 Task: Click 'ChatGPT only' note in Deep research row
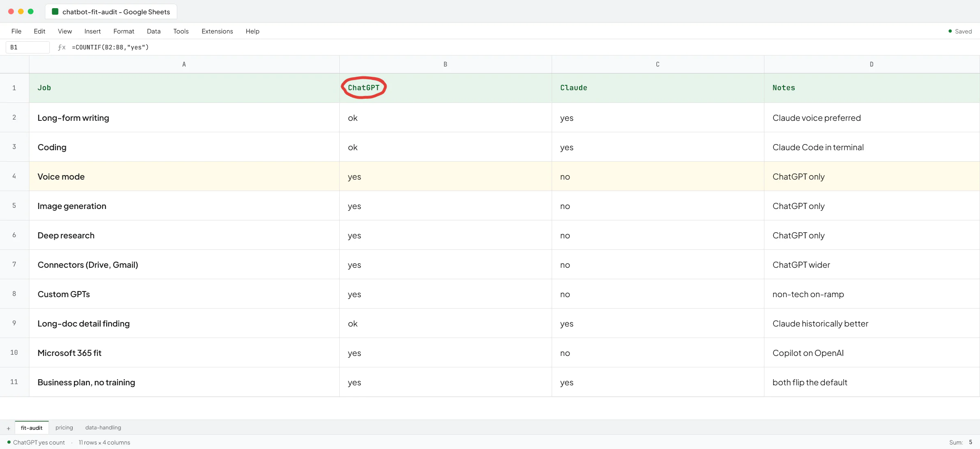click(872, 235)
